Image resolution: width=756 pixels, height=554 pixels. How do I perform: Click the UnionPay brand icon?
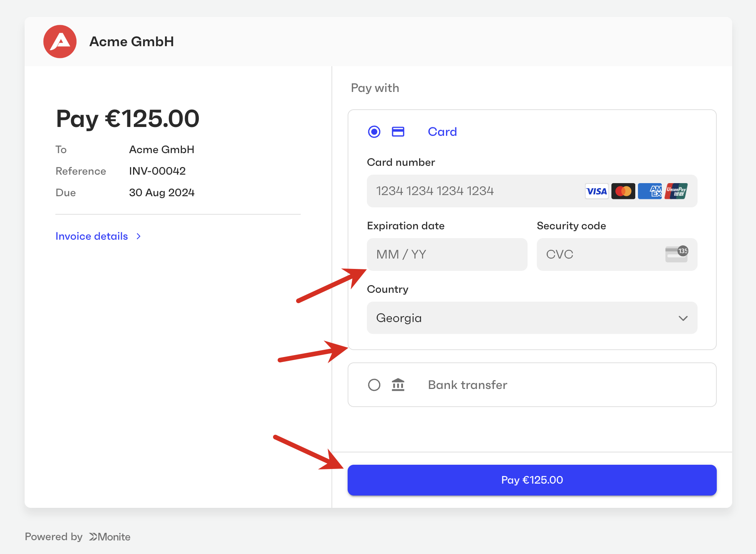(676, 191)
